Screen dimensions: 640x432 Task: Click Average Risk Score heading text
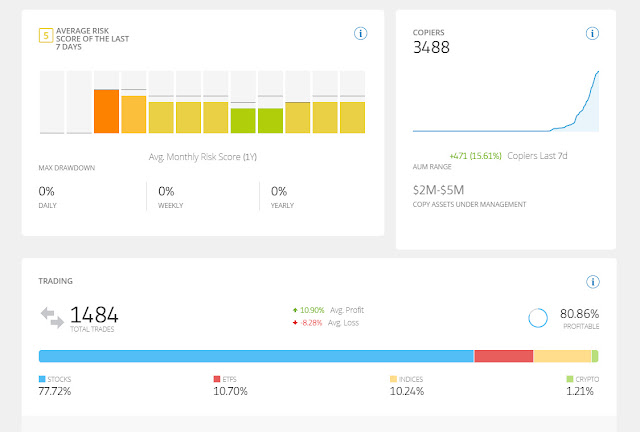(x=92, y=39)
